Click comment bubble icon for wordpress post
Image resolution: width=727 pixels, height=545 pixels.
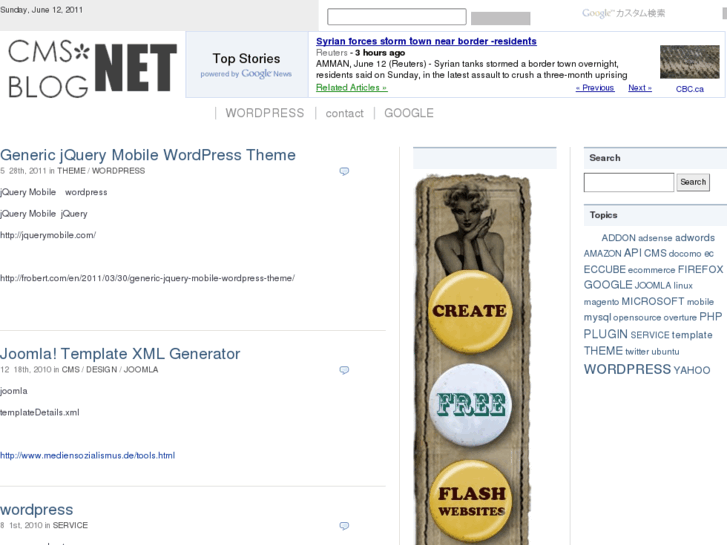tap(344, 526)
